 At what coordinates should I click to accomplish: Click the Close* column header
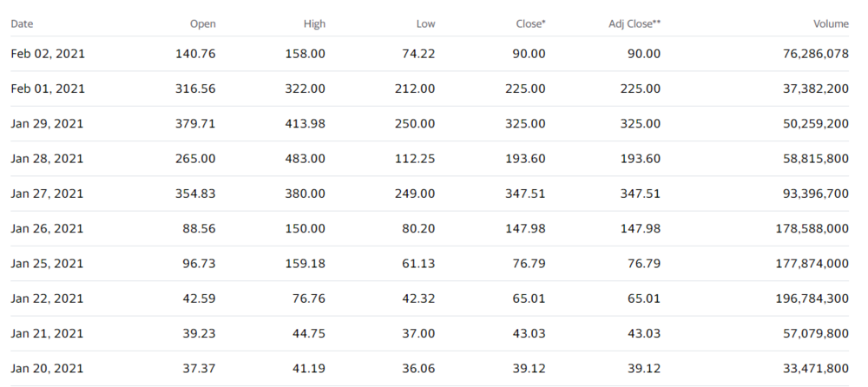pyautogui.click(x=530, y=23)
